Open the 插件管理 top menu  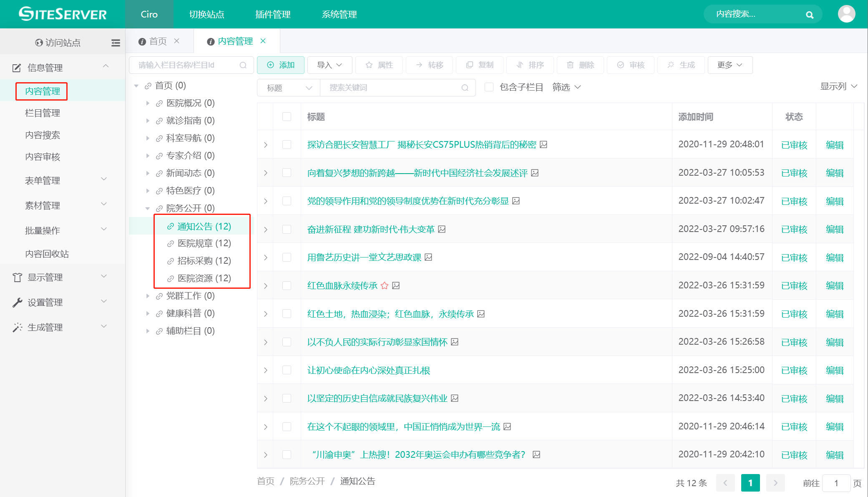[273, 14]
